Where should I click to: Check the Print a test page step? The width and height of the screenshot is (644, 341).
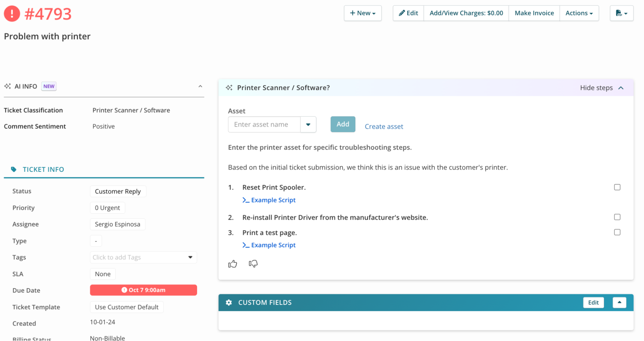pyautogui.click(x=617, y=232)
